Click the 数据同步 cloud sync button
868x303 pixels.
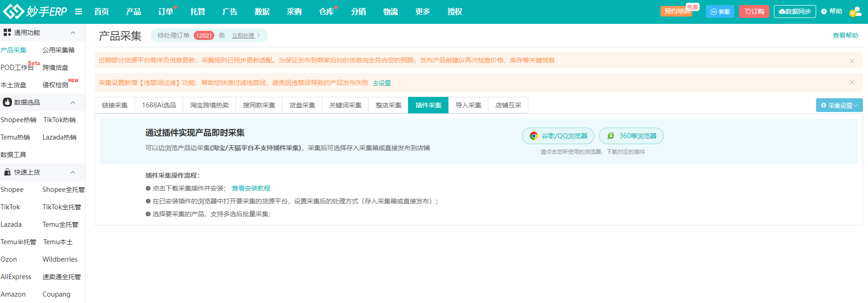coord(795,11)
